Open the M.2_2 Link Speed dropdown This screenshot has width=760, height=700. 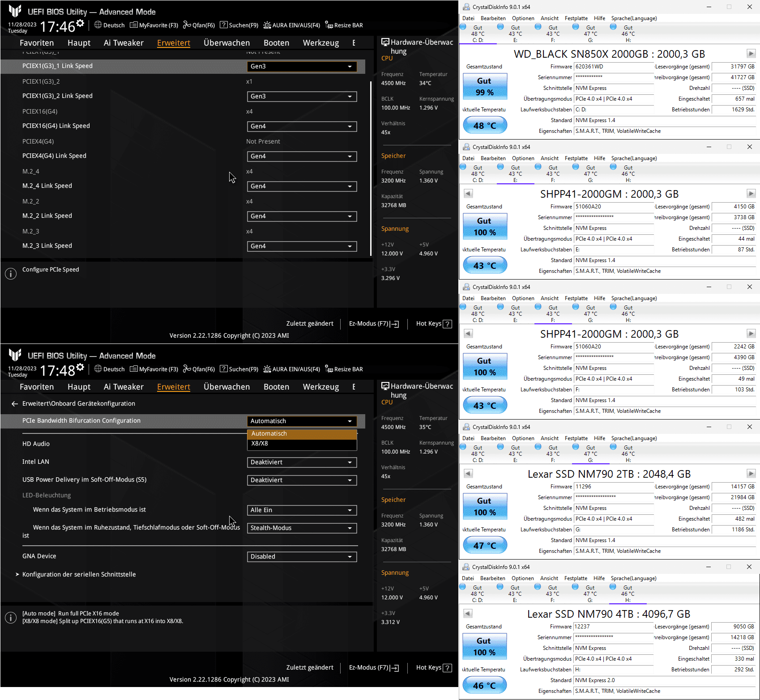[302, 216]
